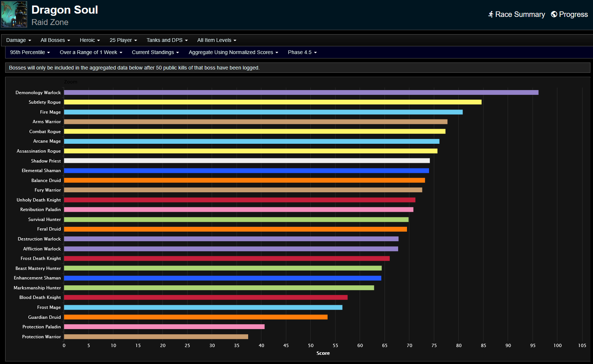
Task: Open the 95th Percentile selector
Action: [x=30, y=52]
